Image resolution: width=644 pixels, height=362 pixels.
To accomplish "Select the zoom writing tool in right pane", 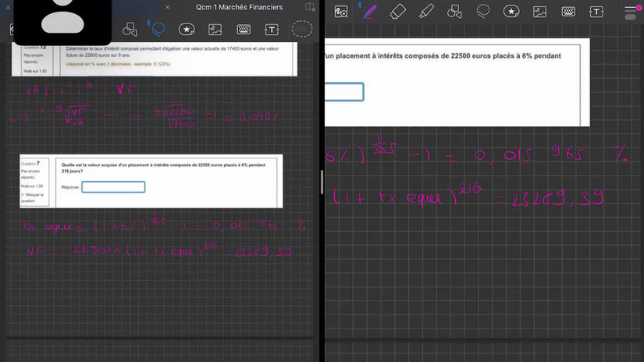I will point(341,12).
